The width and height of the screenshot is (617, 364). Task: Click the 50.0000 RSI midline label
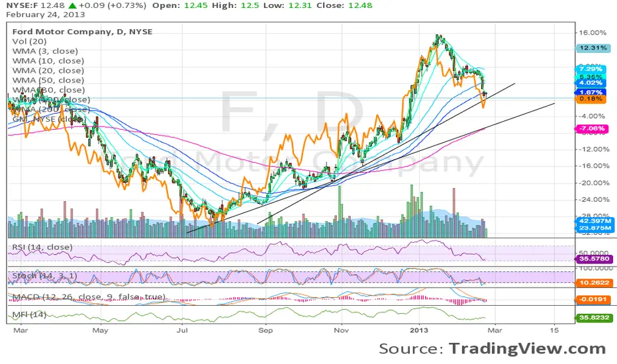tap(594, 253)
